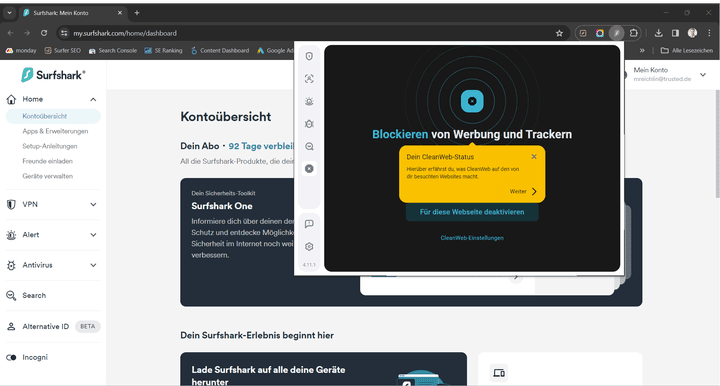Collapse the Home section chevron

[x=93, y=99]
